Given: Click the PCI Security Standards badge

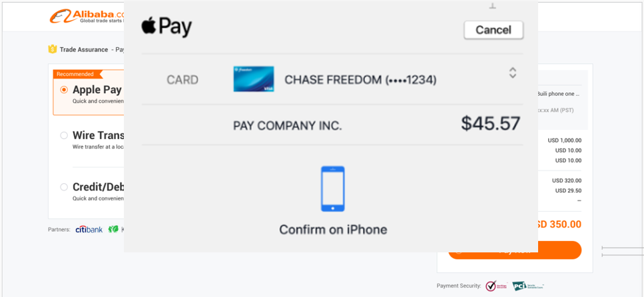Looking at the screenshot, I should [x=527, y=286].
